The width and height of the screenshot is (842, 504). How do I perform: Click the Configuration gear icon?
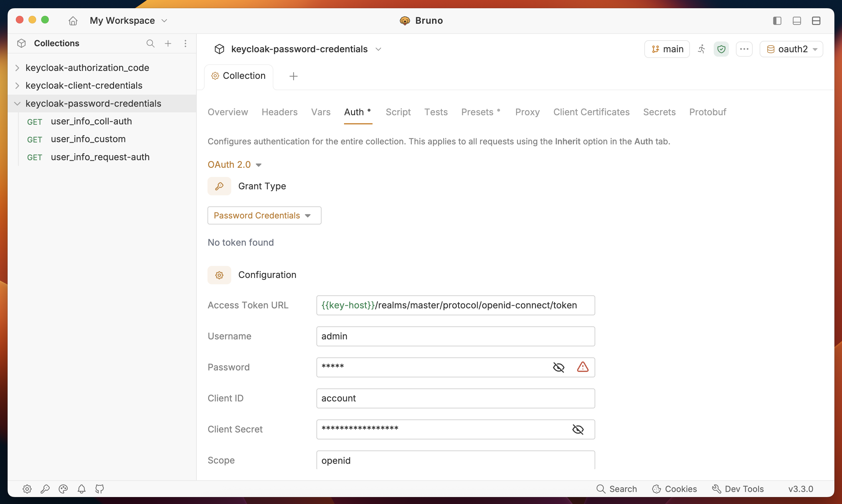point(219,275)
